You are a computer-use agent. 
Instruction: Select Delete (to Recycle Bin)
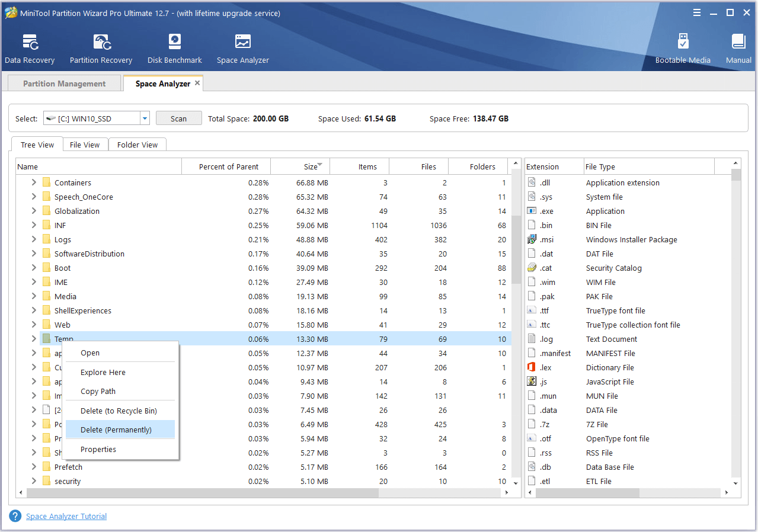(x=120, y=411)
